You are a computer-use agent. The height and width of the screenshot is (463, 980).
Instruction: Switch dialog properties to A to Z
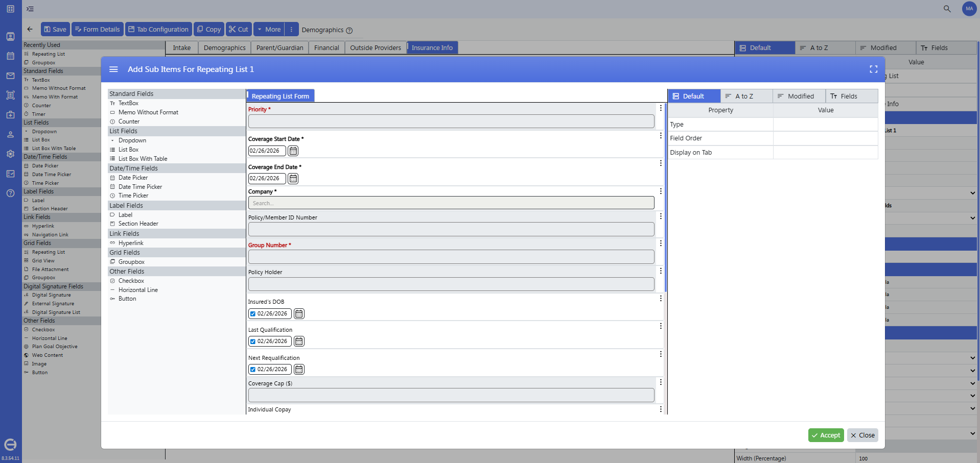(746, 96)
